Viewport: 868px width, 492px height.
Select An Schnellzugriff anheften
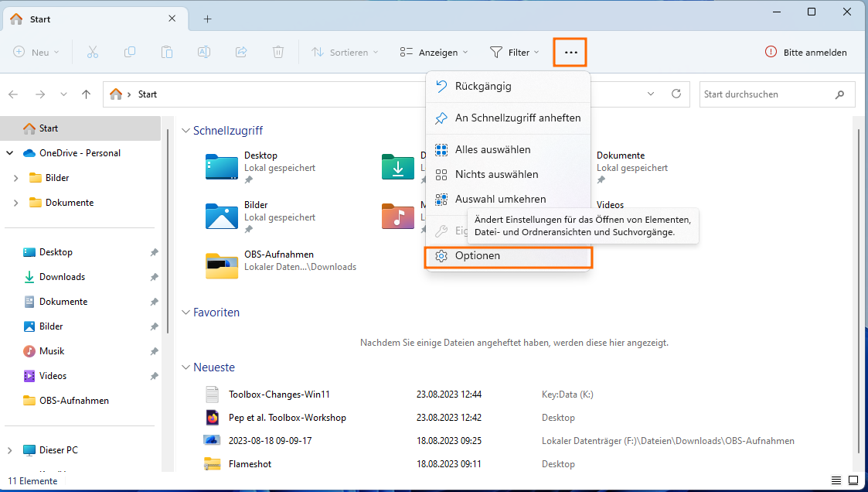pos(508,118)
